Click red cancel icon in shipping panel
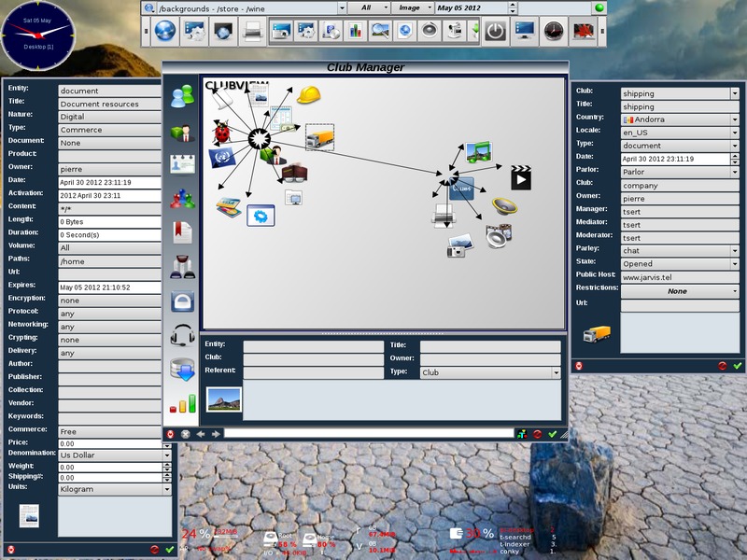Screen dimensions: 747x560 [x=722, y=366]
